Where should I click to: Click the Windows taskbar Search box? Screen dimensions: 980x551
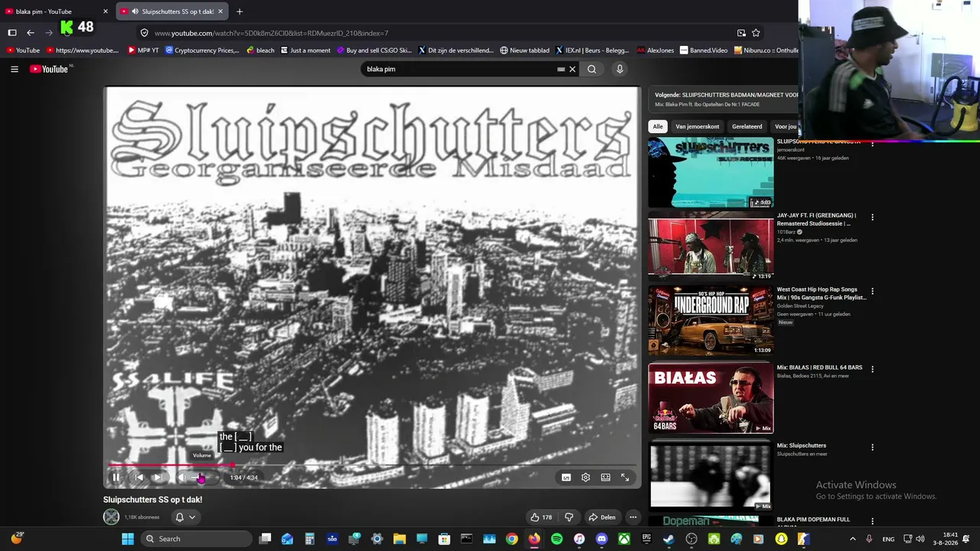pos(197,539)
